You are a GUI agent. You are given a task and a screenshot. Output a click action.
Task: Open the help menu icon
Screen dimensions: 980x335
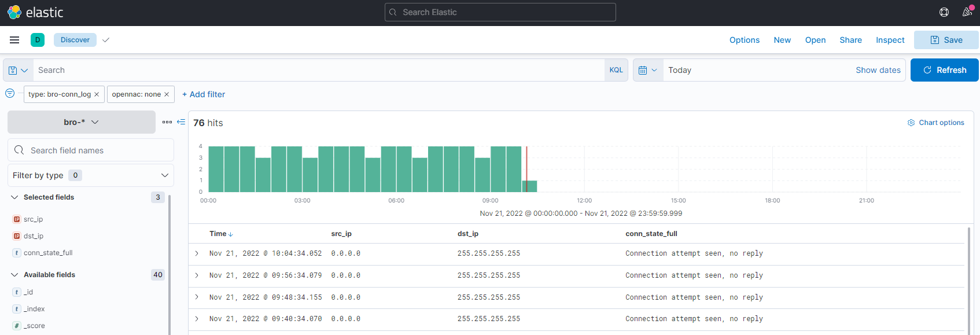[944, 12]
